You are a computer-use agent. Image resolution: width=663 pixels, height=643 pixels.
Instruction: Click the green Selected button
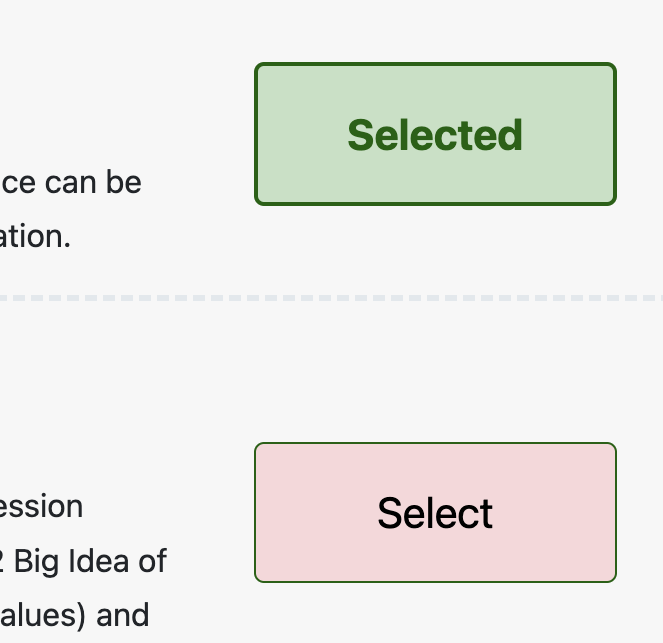pos(435,134)
